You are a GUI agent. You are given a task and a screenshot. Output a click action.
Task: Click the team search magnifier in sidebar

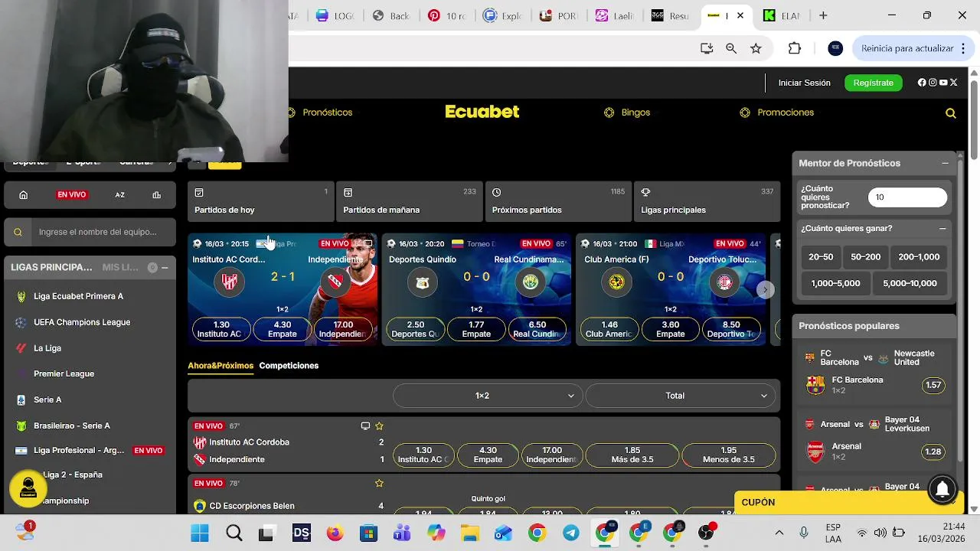click(x=18, y=232)
